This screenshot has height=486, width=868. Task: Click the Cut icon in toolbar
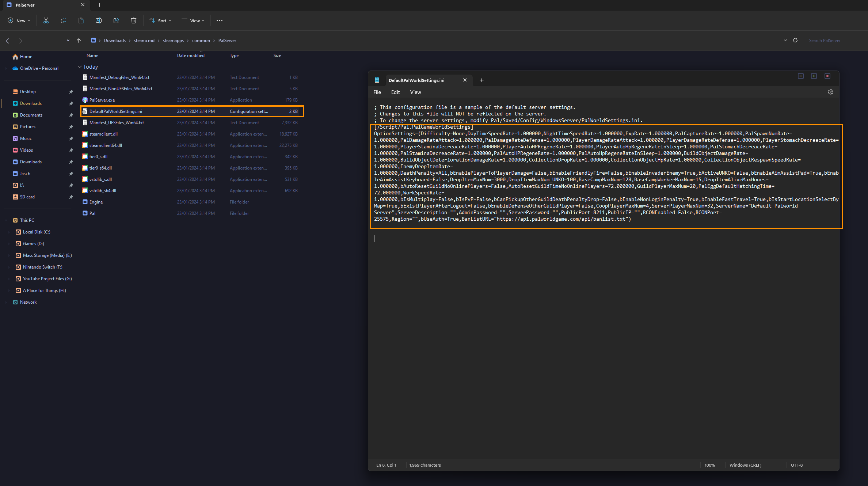click(46, 21)
